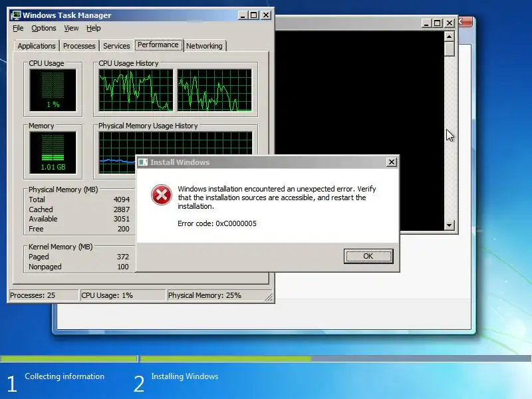This screenshot has width=532, height=399.
Task: Open the Help menu
Action: (93, 28)
